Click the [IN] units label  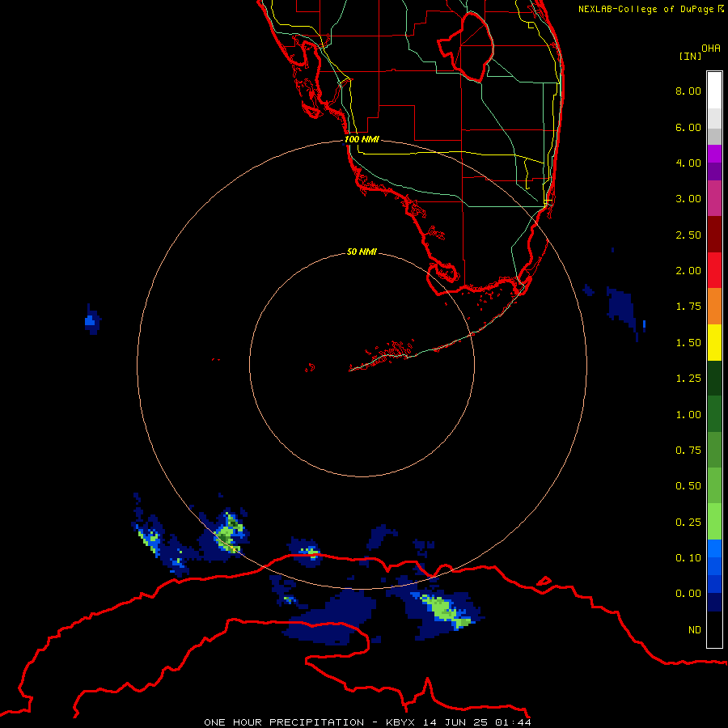[690, 56]
